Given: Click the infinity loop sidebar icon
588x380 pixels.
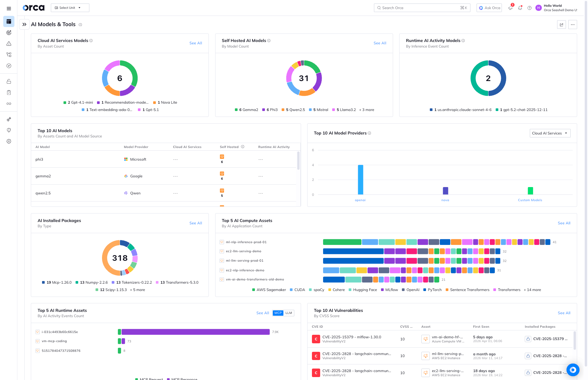Looking at the screenshot, I should [9, 104].
